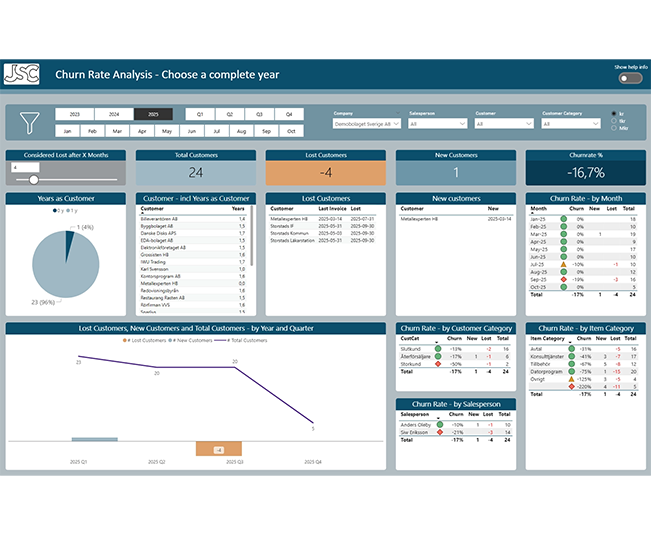
Task: Click green status circle for Mar-25
Action: coord(563,234)
